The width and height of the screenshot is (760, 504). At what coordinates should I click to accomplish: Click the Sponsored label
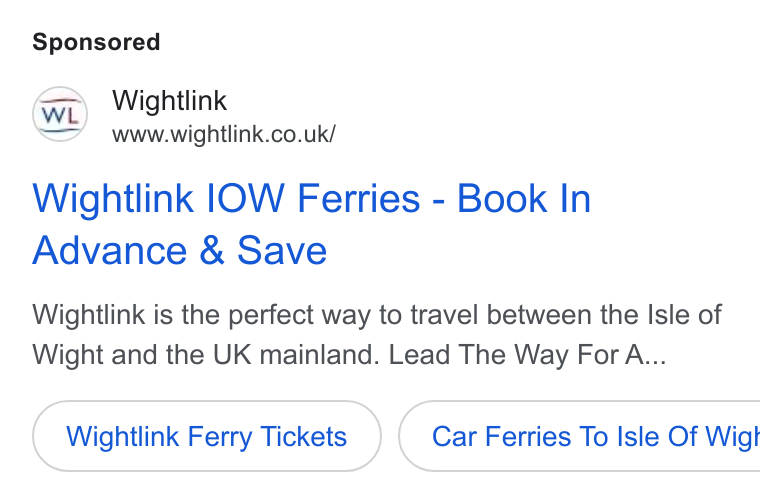(x=96, y=42)
